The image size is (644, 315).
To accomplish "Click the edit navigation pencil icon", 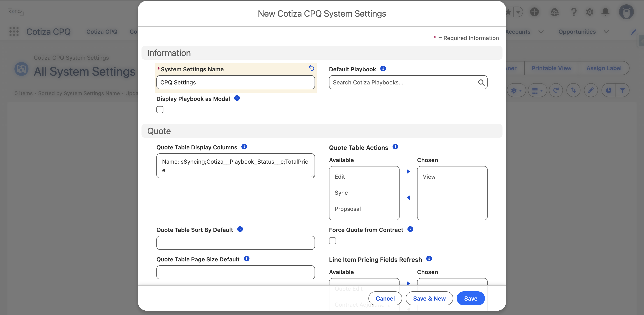I will pyautogui.click(x=633, y=32).
